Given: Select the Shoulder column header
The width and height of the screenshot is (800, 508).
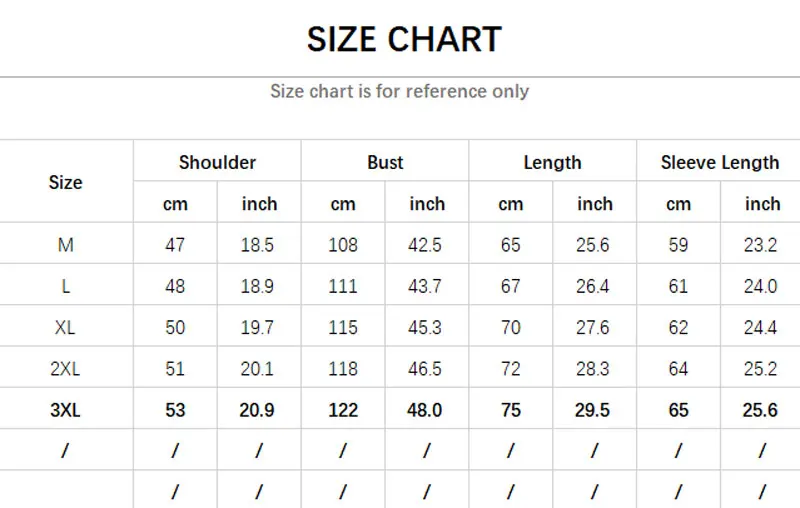Looking at the screenshot, I should click(x=217, y=162).
